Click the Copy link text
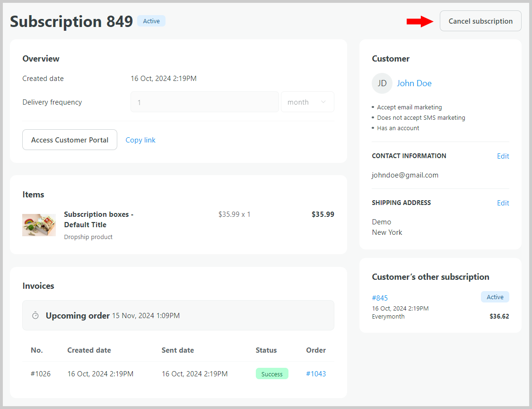This screenshot has height=409, width=532. (x=140, y=140)
